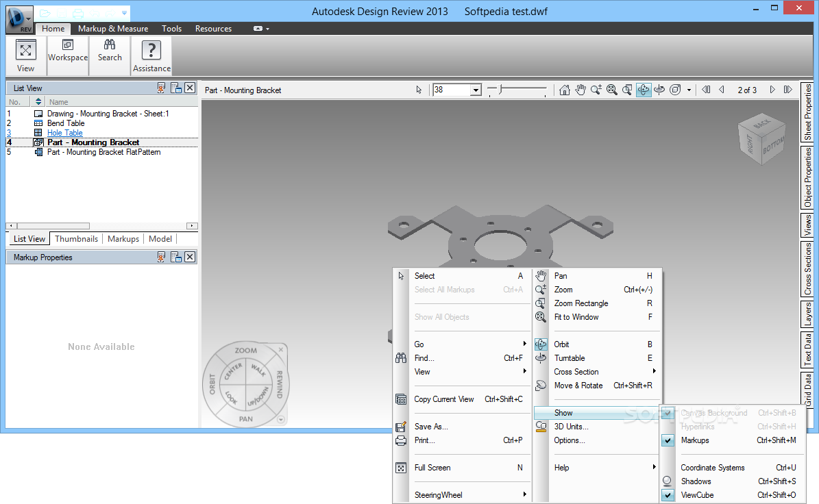
Task: Open the Tools ribbon tab
Action: point(171,29)
